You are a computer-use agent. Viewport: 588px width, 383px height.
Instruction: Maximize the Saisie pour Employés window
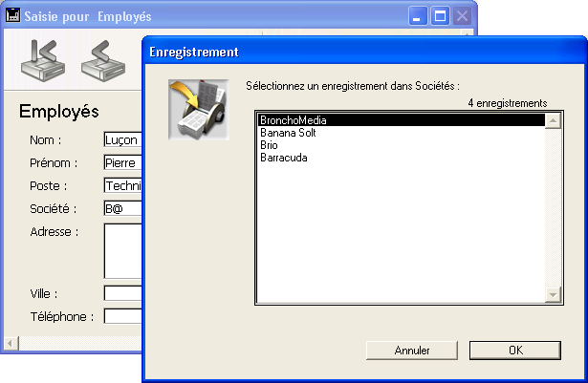[x=441, y=16]
